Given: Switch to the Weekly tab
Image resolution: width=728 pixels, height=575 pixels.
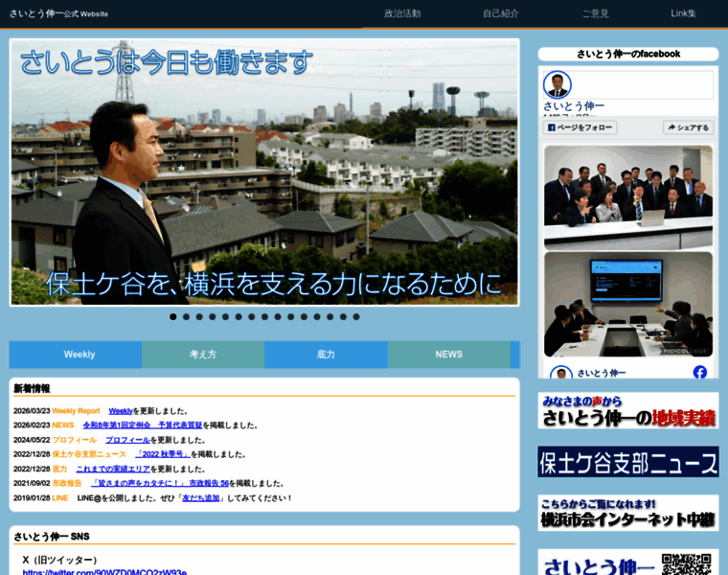Looking at the screenshot, I should [80, 355].
